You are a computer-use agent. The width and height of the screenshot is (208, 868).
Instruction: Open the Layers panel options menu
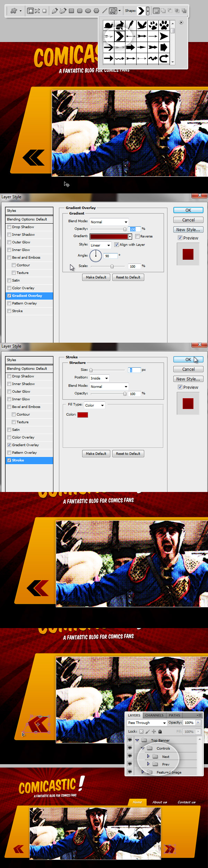click(199, 715)
